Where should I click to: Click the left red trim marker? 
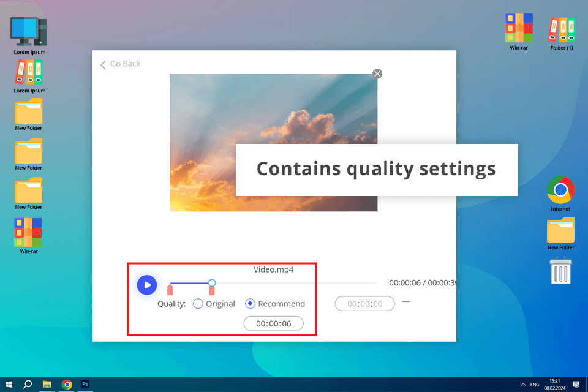coord(170,290)
